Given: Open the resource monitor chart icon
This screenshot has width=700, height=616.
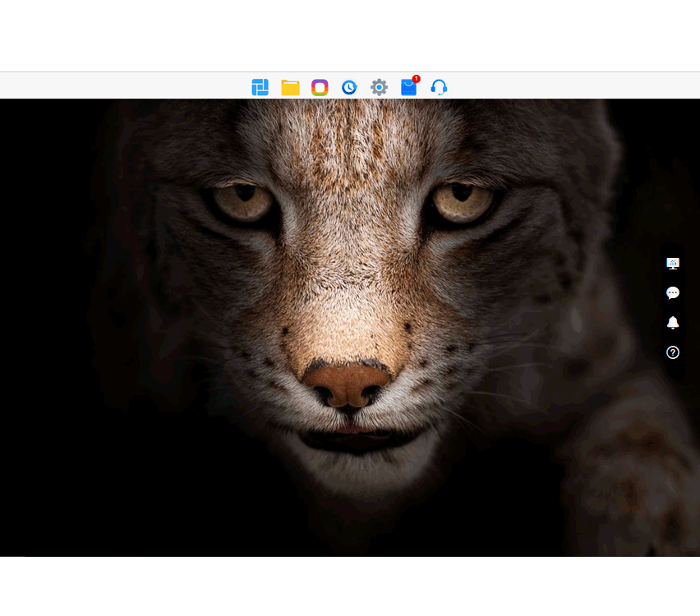Looking at the screenshot, I should tap(673, 264).
